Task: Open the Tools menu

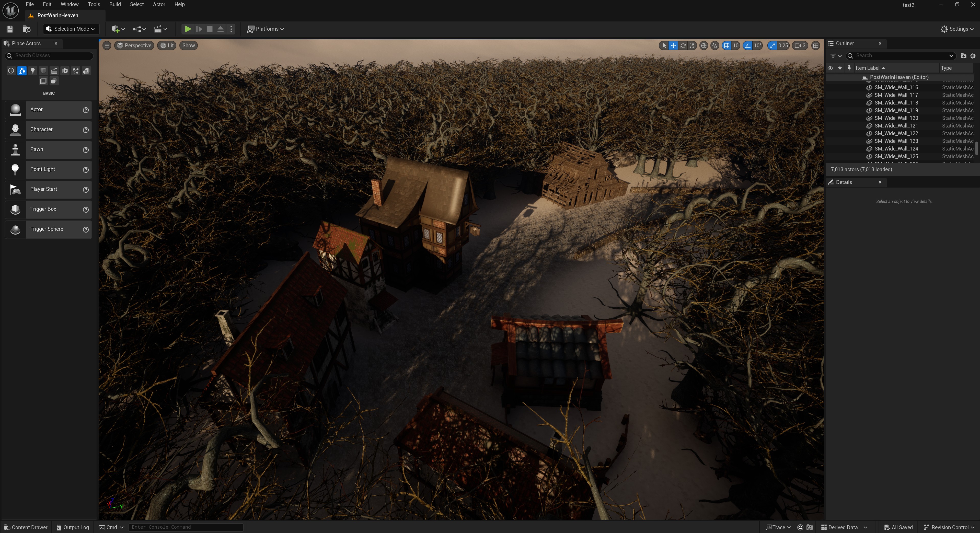Action: point(94,5)
